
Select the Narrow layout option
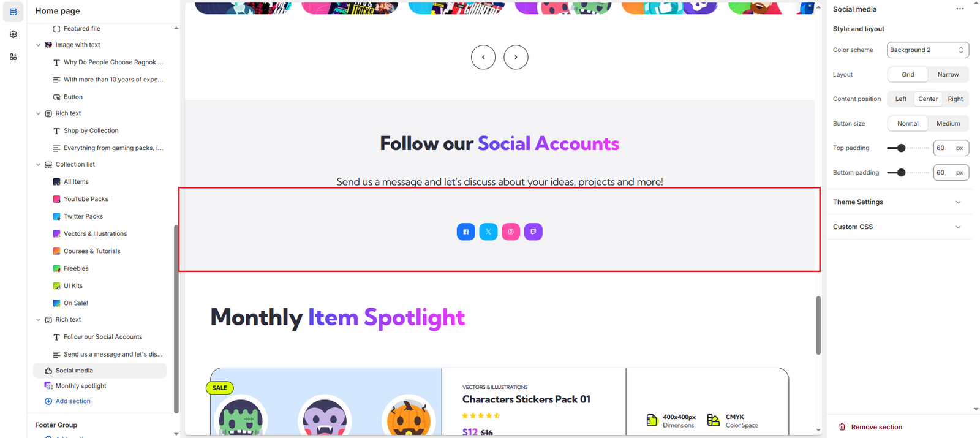tap(948, 74)
